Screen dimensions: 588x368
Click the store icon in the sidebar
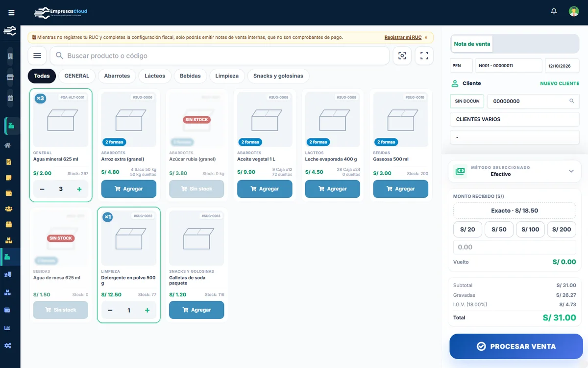[x=10, y=77]
